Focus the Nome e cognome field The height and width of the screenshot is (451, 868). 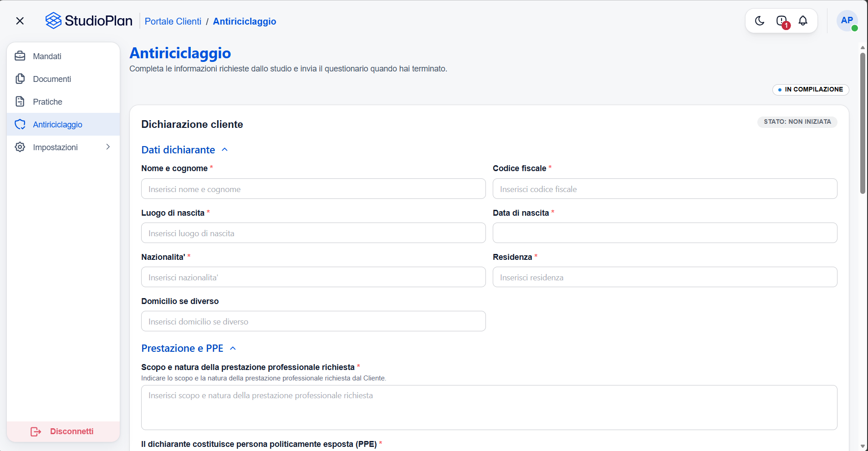tap(313, 189)
